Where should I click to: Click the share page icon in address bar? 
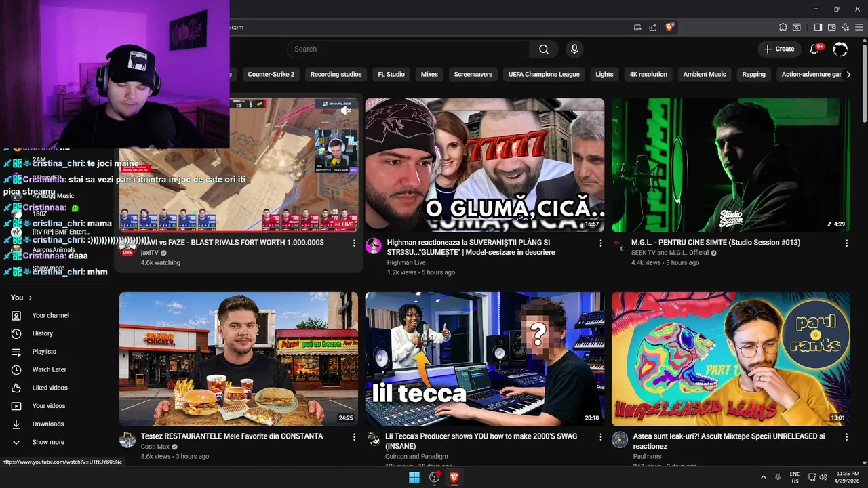[652, 27]
